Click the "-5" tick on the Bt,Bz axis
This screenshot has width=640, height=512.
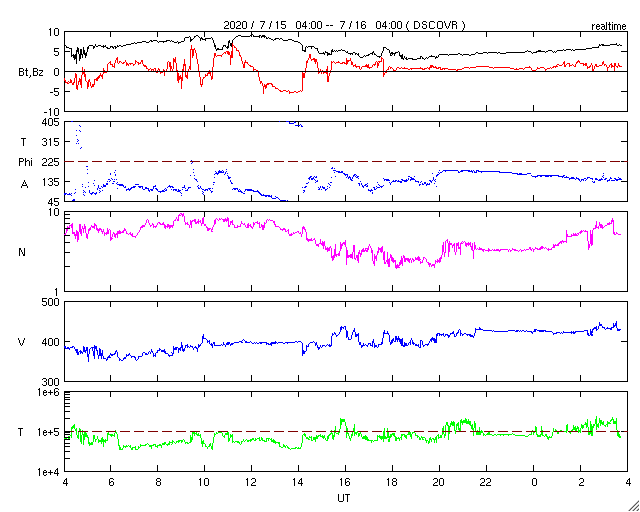[55, 92]
